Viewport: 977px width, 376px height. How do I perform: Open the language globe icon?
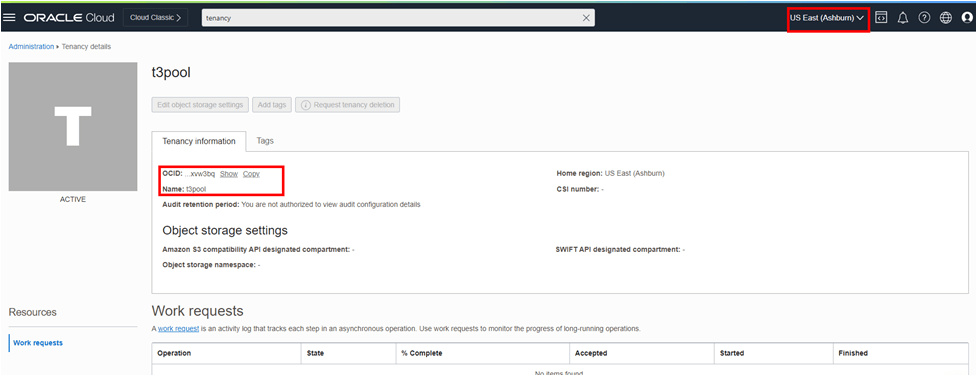point(946,17)
